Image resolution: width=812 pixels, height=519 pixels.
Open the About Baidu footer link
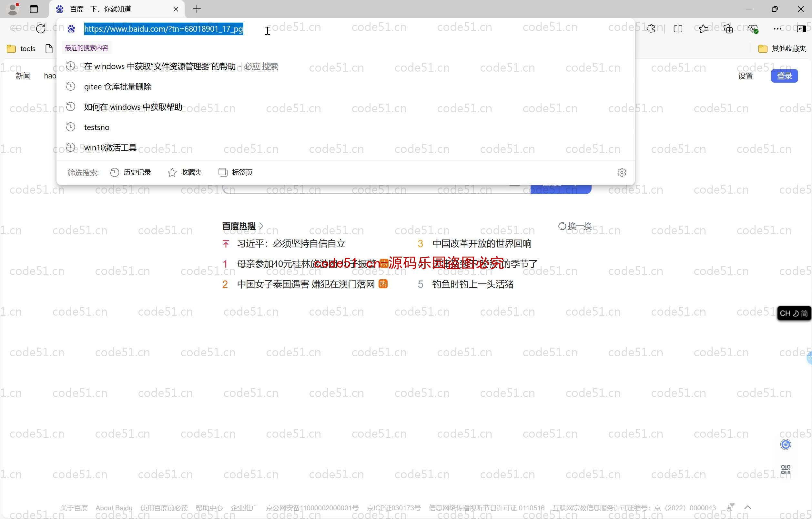(114, 508)
